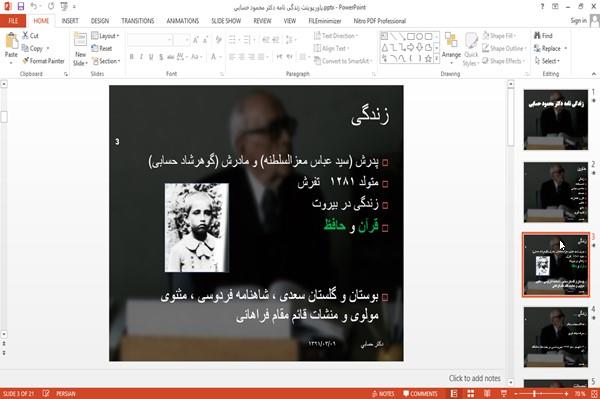This screenshot has height=399, width=600.
Task: Select slide 1 thumbnail
Action: click(556, 120)
